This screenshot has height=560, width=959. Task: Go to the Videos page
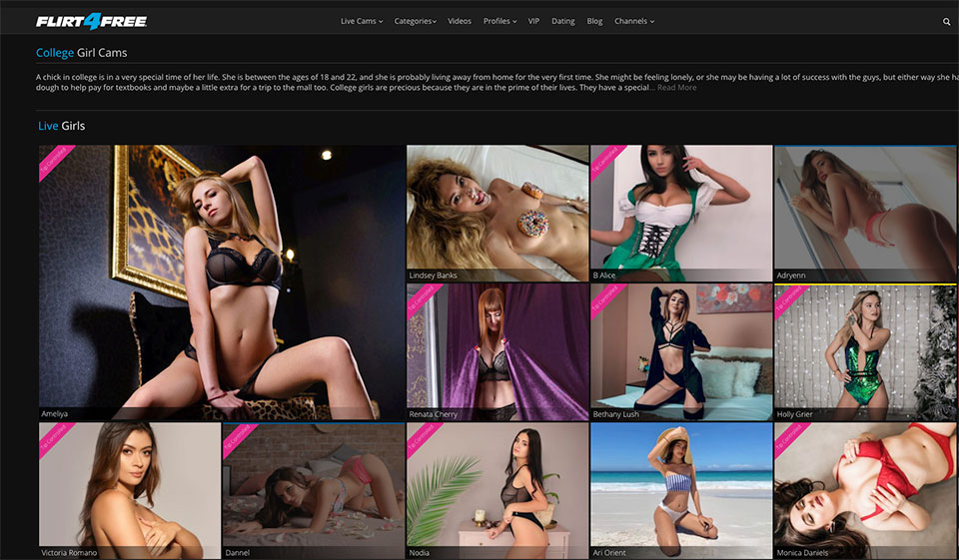pos(460,21)
